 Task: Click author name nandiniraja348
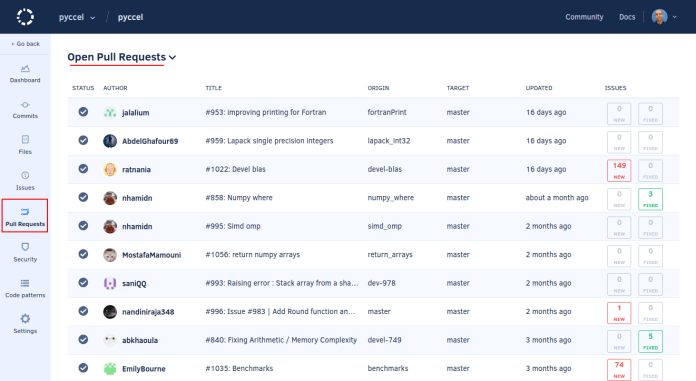tap(148, 312)
